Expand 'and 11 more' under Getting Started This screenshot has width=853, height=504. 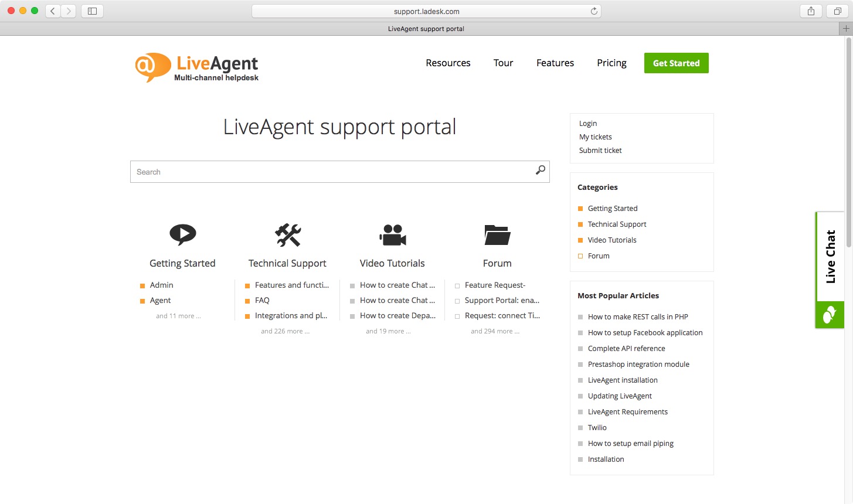tap(178, 315)
